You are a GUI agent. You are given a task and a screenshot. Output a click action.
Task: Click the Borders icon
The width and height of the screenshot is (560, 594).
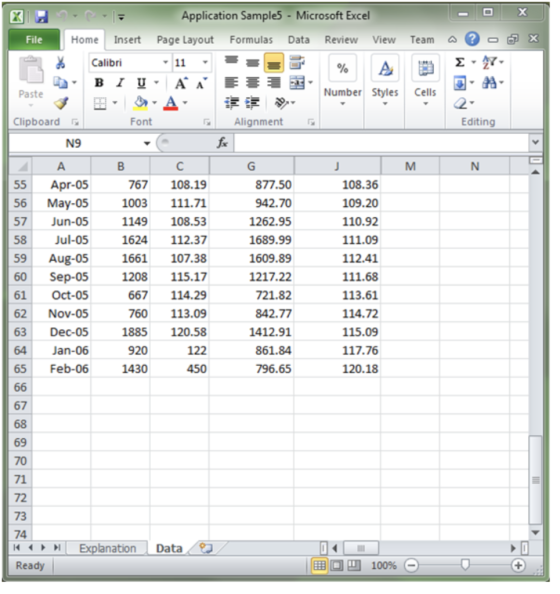[x=100, y=103]
